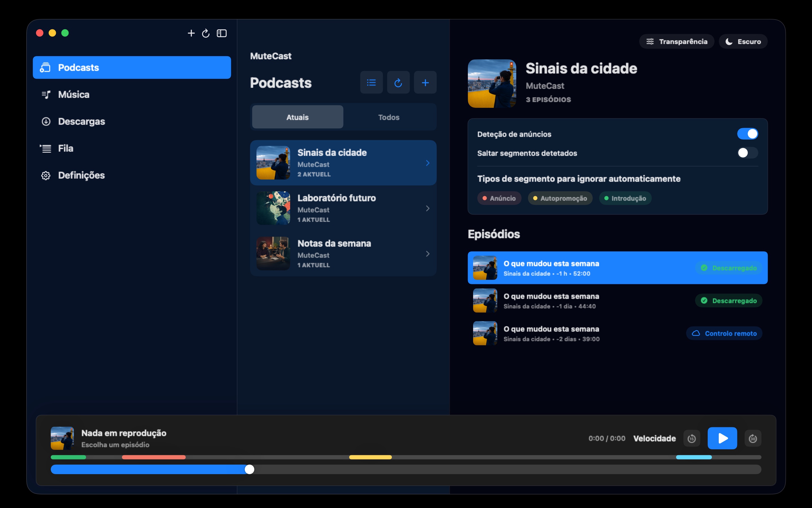Expand the Laboratório futuro row chevron
This screenshot has width=812, height=508.
[x=428, y=208]
